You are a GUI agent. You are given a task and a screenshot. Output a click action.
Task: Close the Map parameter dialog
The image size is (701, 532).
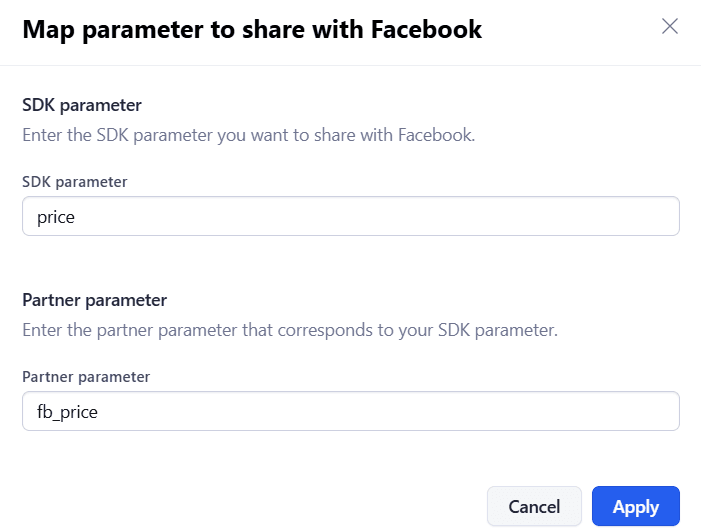coord(670,27)
